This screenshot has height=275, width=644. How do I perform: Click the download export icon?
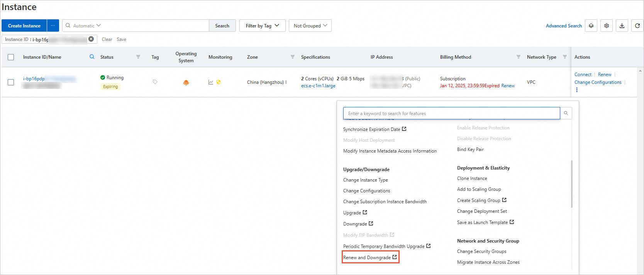622,26
